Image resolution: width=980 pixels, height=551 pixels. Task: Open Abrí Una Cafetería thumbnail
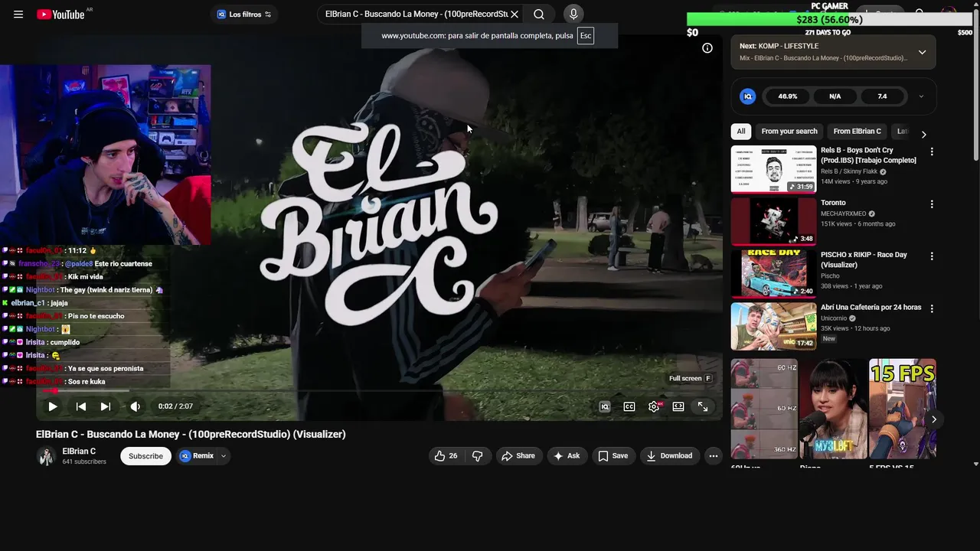[773, 326]
